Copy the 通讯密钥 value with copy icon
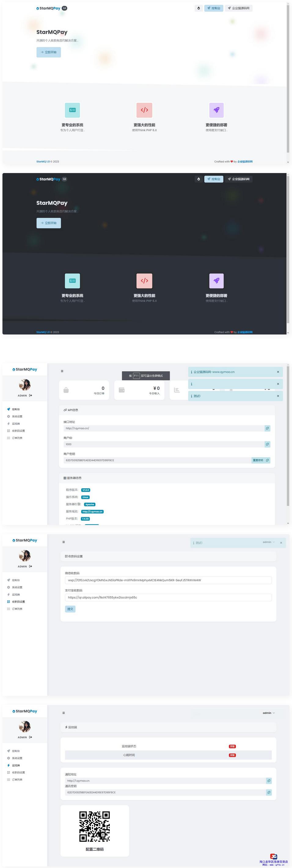 point(269,792)
